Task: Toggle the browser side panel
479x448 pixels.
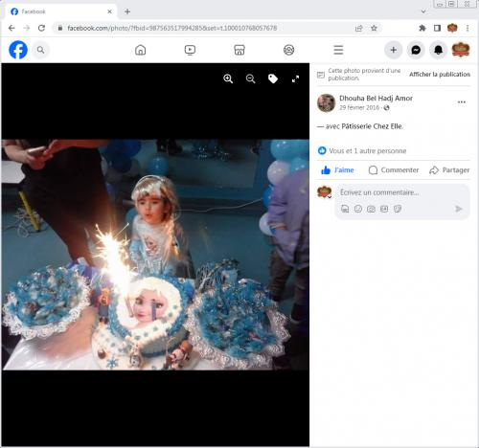Action: pyautogui.click(x=437, y=28)
